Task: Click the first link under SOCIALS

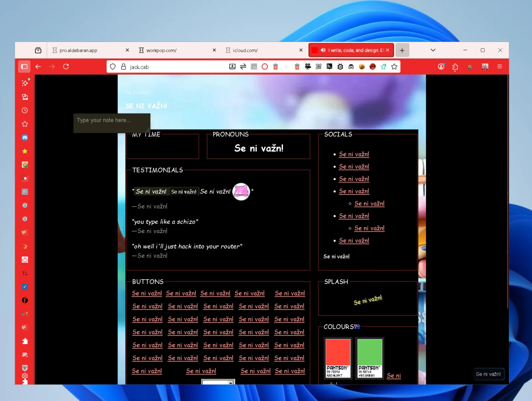Action: (x=354, y=154)
